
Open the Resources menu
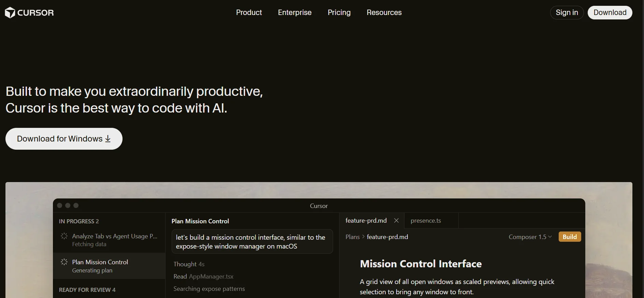pos(384,13)
